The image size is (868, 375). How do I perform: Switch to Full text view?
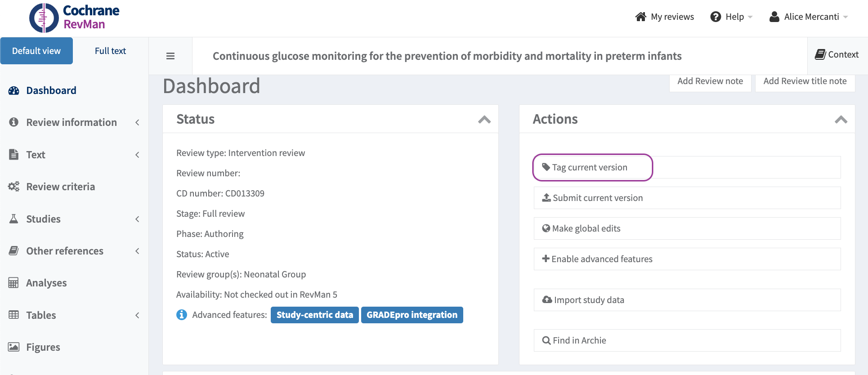[110, 51]
